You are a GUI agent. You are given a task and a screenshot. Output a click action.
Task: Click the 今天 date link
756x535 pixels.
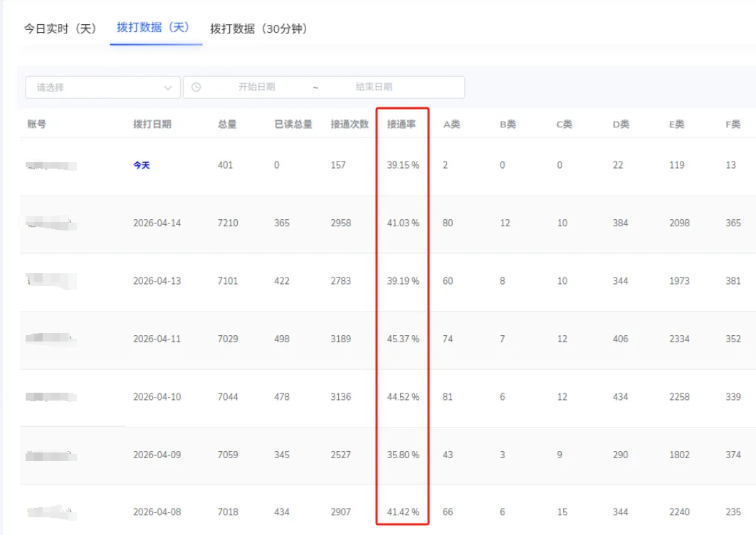141,164
